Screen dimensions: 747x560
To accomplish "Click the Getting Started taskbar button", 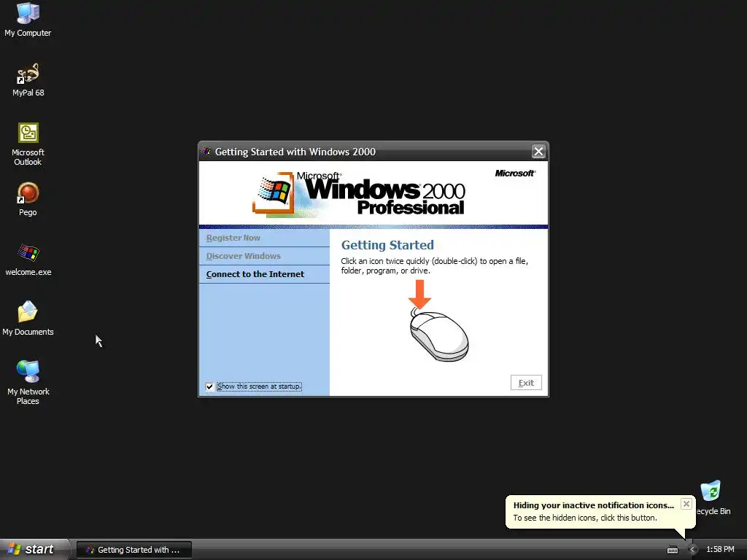I will point(134,550).
